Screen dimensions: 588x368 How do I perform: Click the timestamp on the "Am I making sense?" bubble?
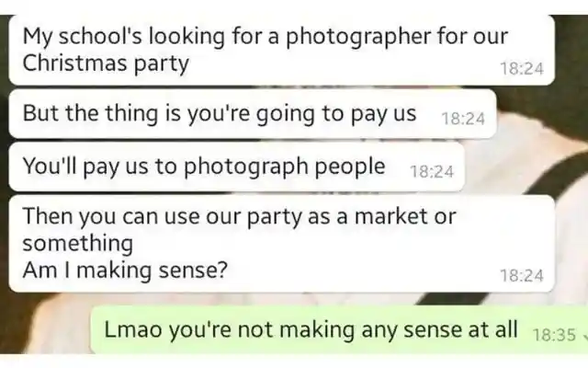(x=522, y=276)
